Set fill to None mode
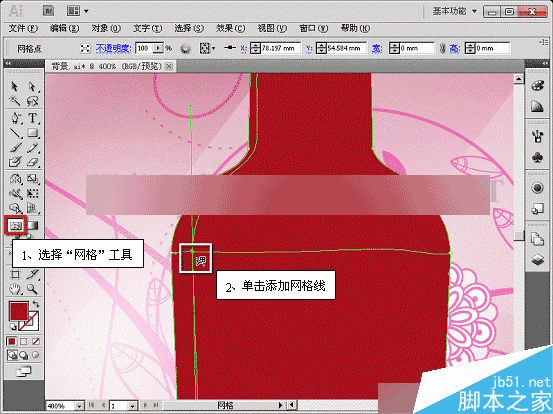This screenshot has height=414, width=553. 36,341
